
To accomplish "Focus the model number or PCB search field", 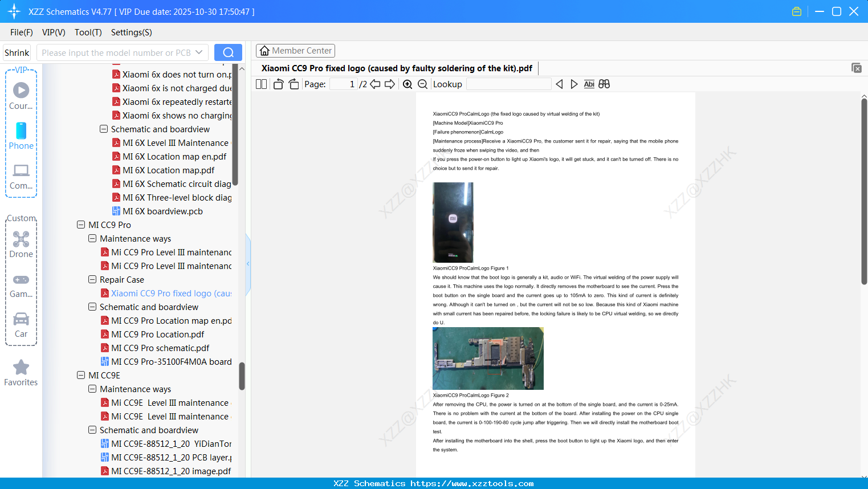I will 117,52.
